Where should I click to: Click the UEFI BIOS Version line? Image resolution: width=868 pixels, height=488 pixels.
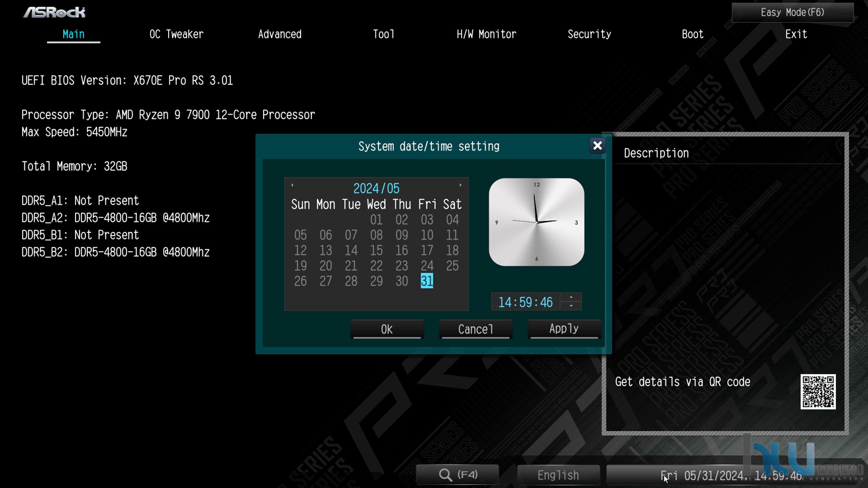click(127, 81)
